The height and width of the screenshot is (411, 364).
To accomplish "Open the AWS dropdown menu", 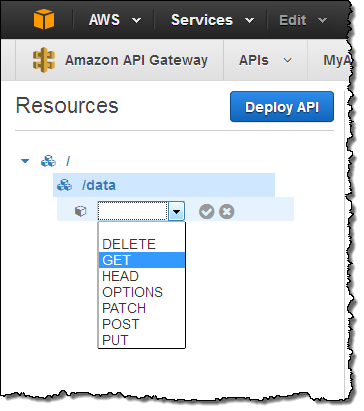I will (115, 20).
